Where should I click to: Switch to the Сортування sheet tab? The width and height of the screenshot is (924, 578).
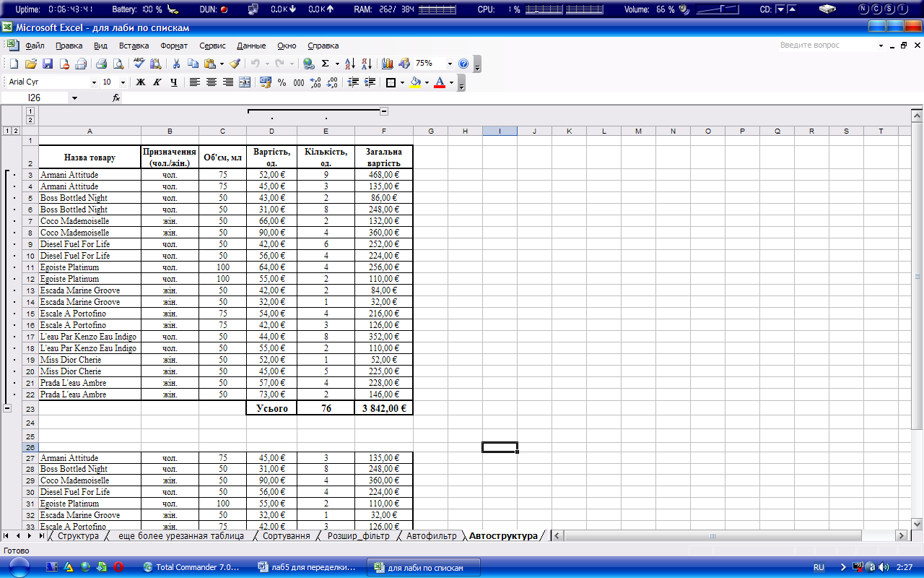click(287, 536)
